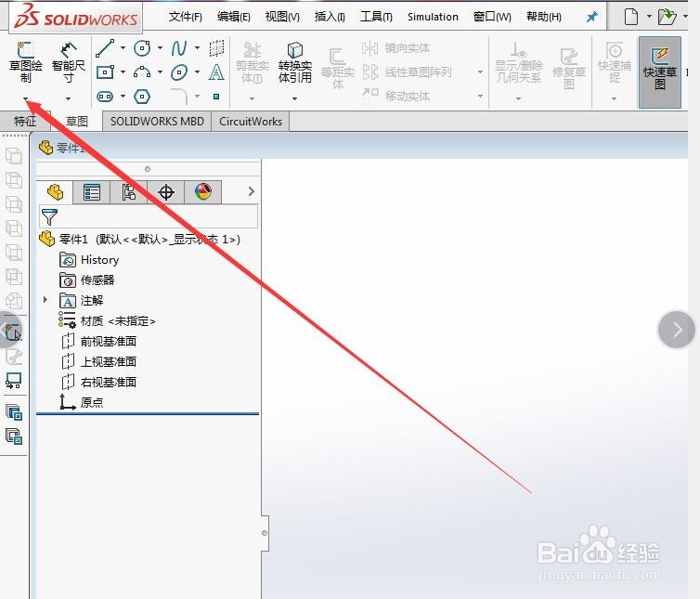Select the Arc sketch tool
This screenshot has height=599, width=700.
tap(142, 72)
